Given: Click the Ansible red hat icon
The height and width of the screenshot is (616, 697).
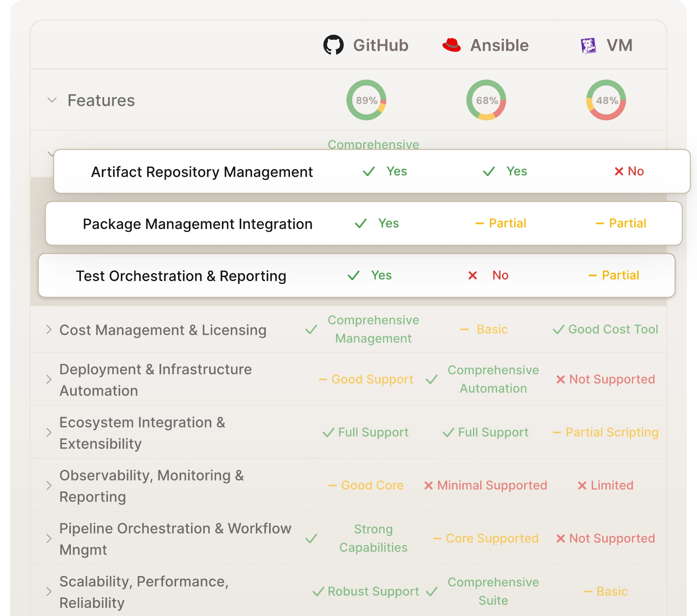Looking at the screenshot, I should [452, 45].
